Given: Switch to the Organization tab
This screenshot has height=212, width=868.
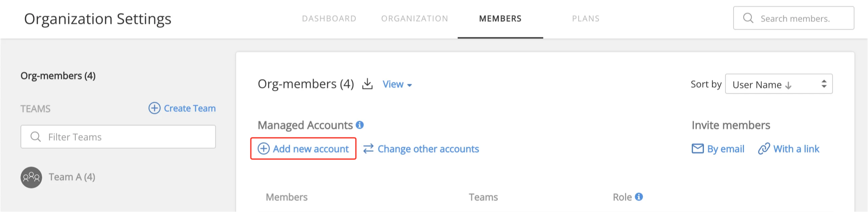Looking at the screenshot, I should click(414, 19).
